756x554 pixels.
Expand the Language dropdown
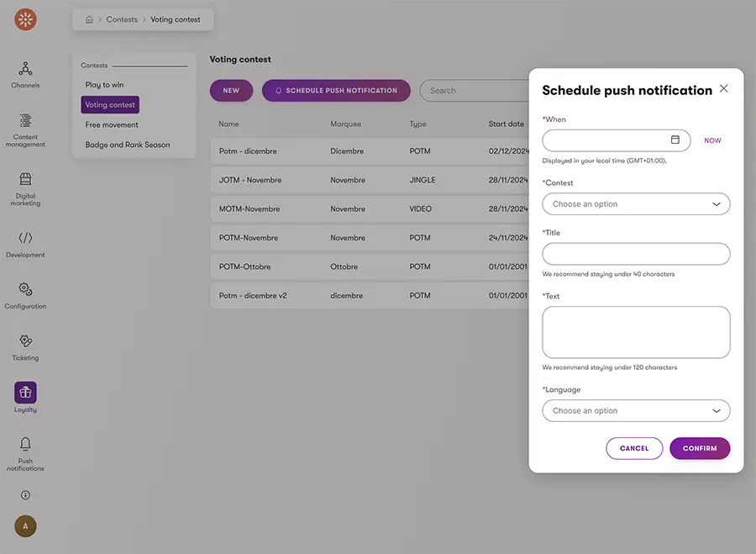coord(636,411)
